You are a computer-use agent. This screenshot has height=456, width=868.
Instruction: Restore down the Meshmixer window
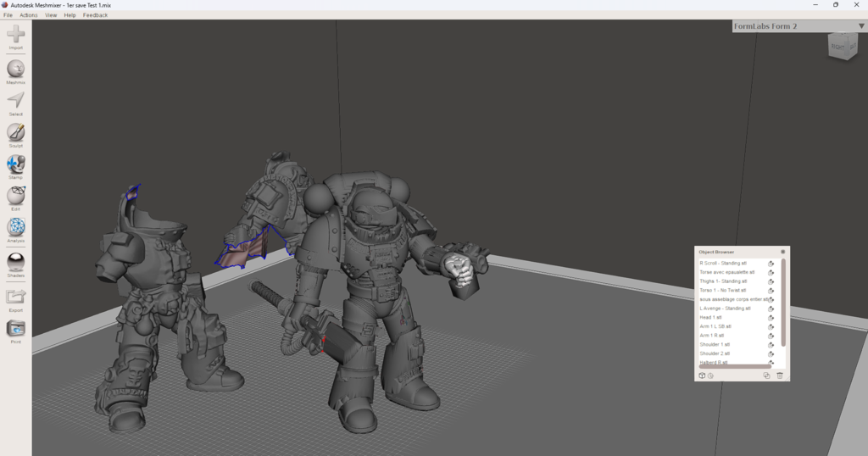click(x=836, y=4)
